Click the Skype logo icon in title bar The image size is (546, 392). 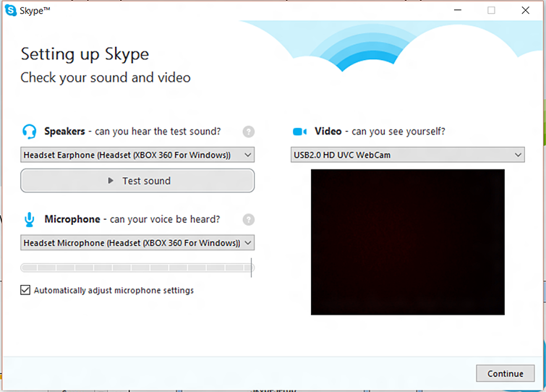(x=11, y=10)
